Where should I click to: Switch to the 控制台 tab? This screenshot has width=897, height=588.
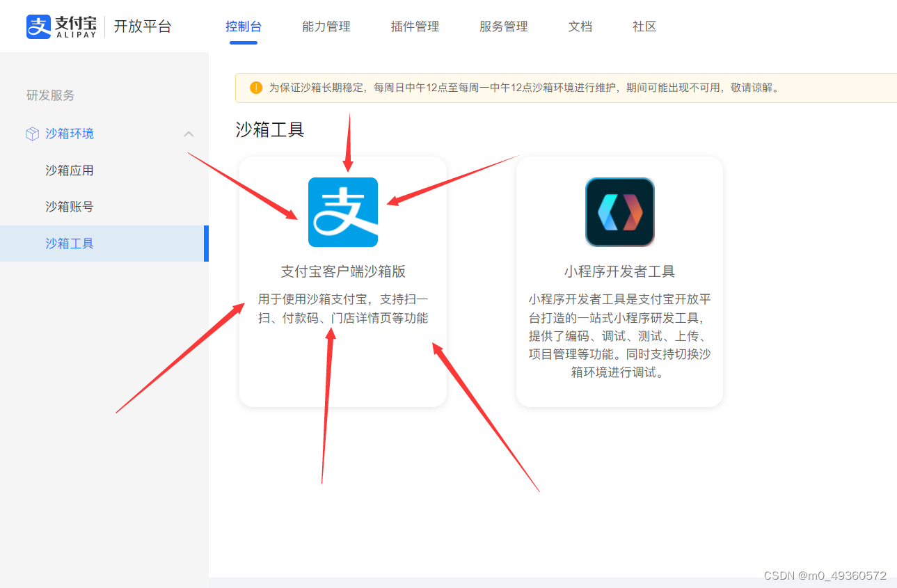click(244, 26)
